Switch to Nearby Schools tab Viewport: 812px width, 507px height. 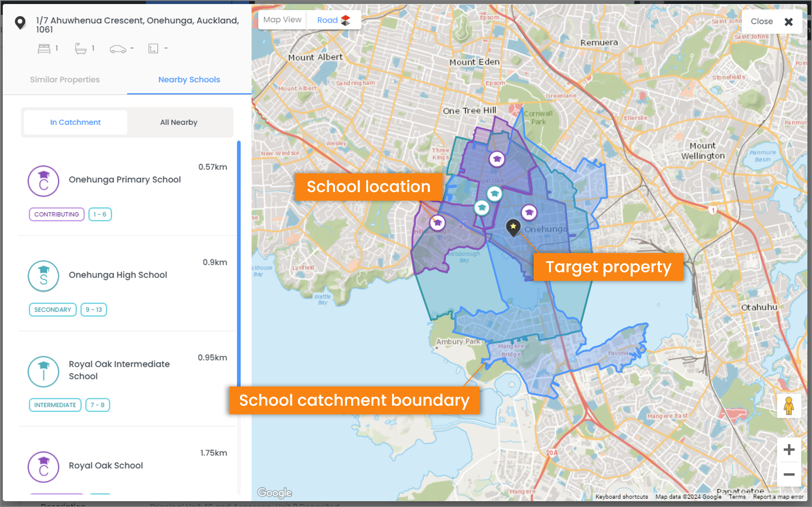tap(189, 80)
